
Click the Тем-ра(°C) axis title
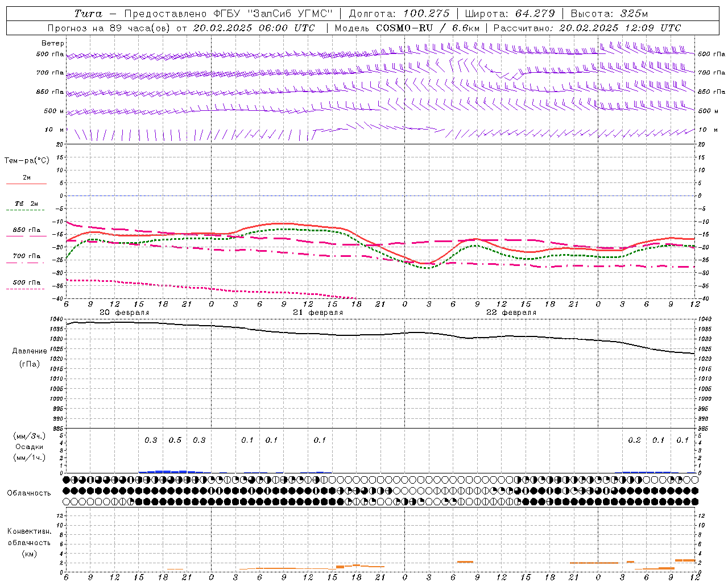pyautogui.click(x=27, y=161)
